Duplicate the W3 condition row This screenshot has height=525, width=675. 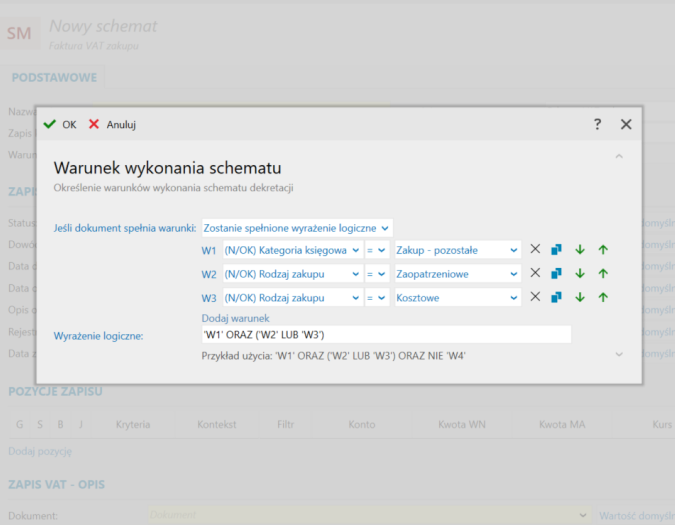[x=557, y=297]
